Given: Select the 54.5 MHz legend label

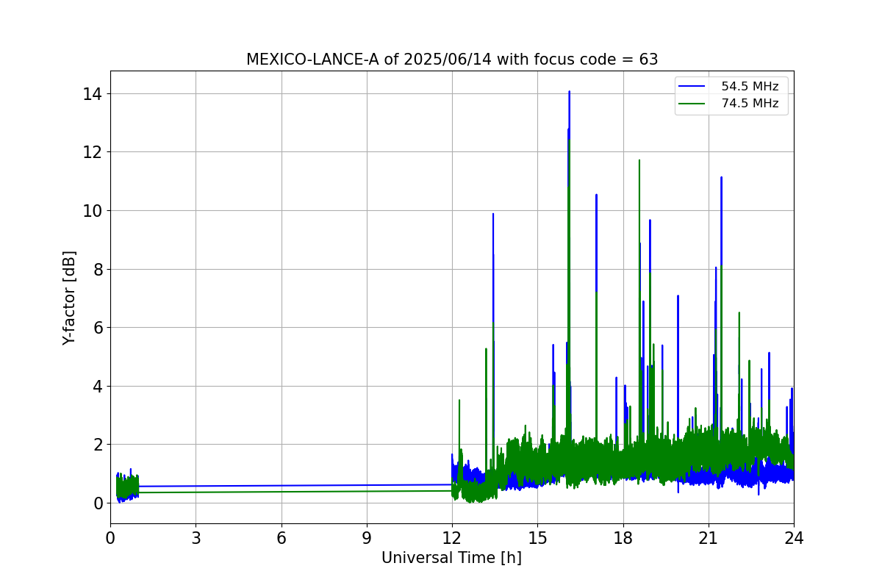Looking at the screenshot, I should tap(750, 87).
